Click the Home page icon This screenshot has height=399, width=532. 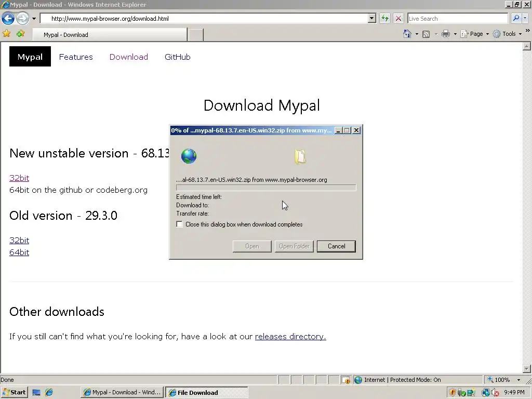(x=407, y=34)
